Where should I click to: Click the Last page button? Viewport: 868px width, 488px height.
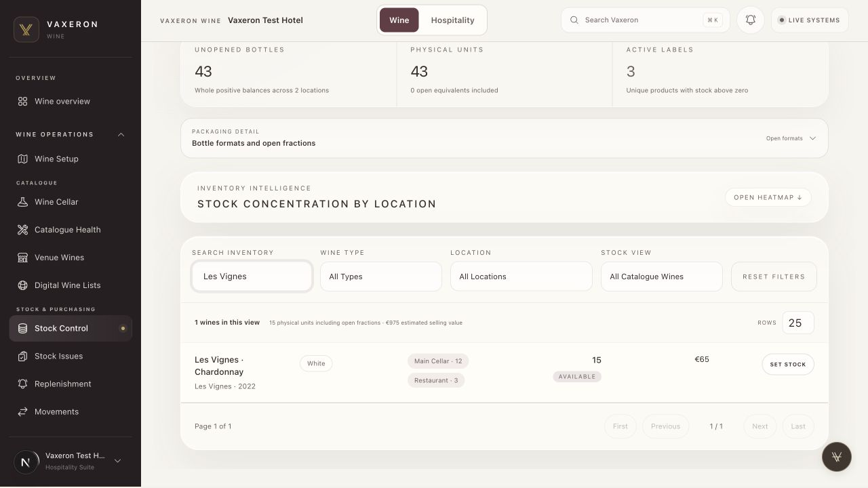pos(798,426)
